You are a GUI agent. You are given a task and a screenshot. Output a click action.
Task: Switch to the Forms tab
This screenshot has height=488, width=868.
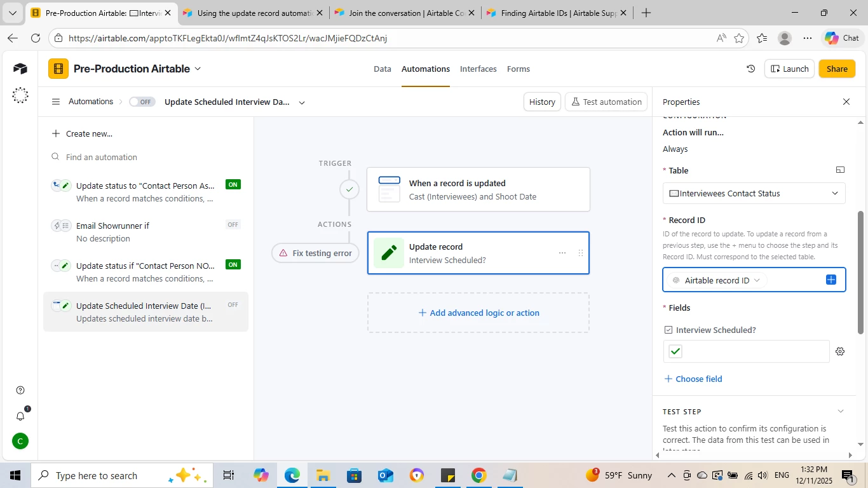click(519, 69)
